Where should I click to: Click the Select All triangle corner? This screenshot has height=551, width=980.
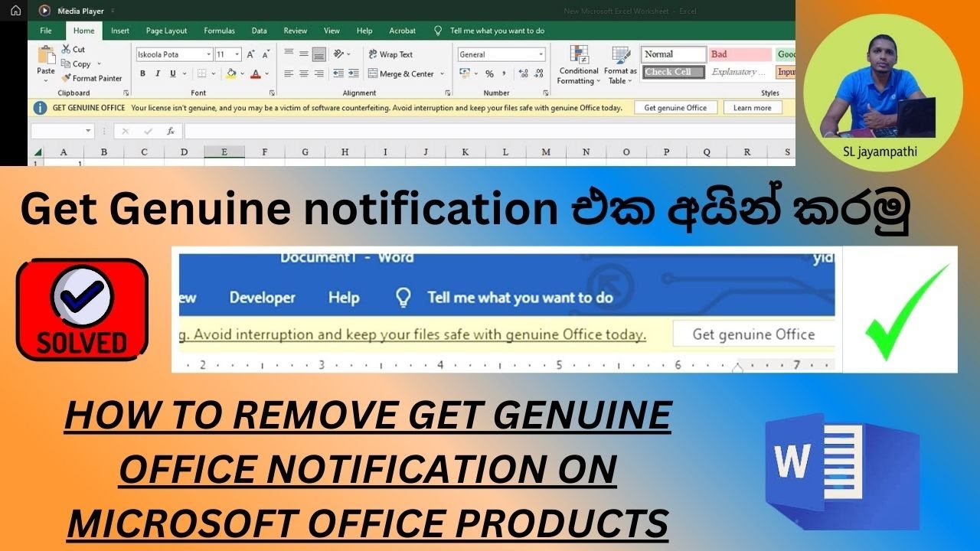(38, 152)
